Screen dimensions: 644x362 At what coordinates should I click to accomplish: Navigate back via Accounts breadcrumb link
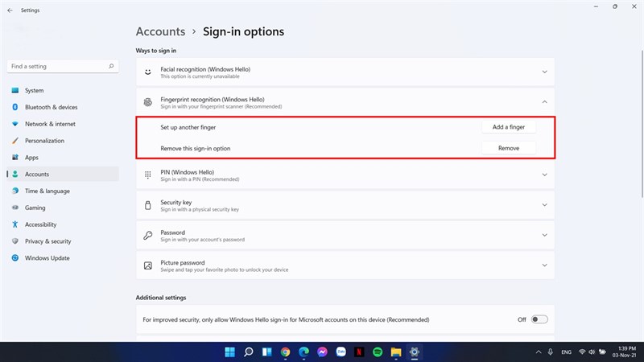[160, 31]
